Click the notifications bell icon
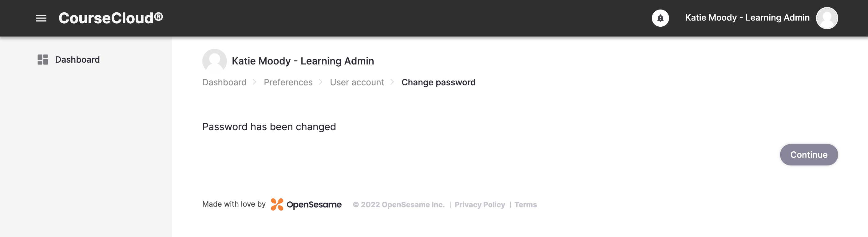868x237 pixels. coord(660,18)
